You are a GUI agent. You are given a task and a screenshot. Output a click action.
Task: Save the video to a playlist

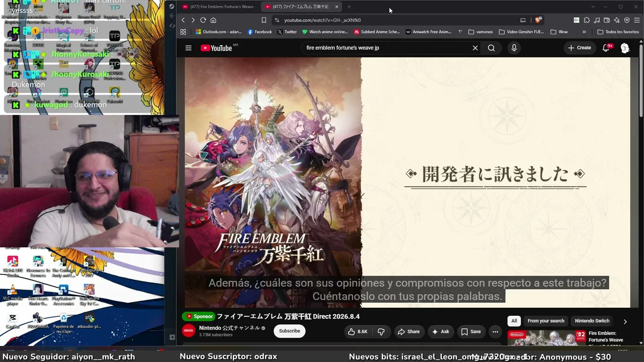[x=471, y=332]
